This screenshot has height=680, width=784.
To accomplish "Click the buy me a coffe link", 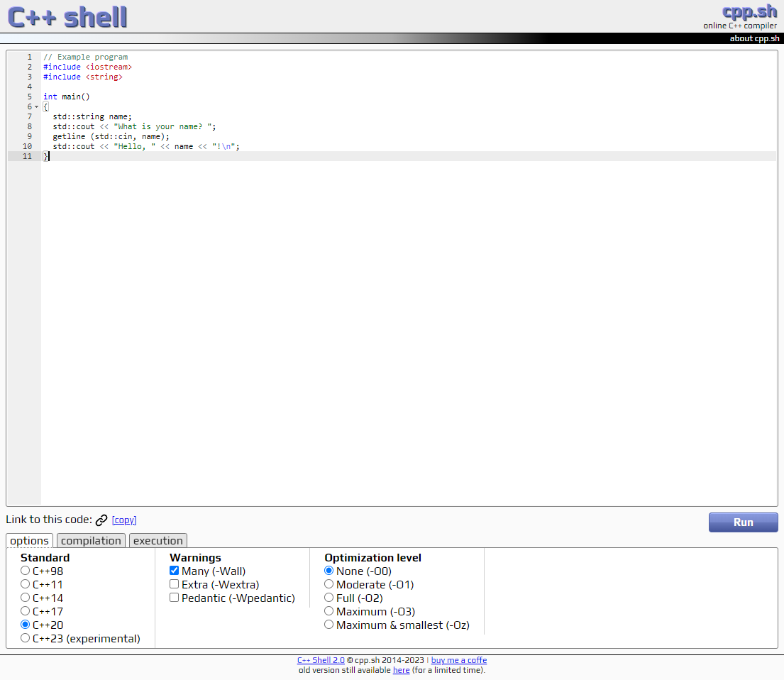I will [x=459, y=660].
